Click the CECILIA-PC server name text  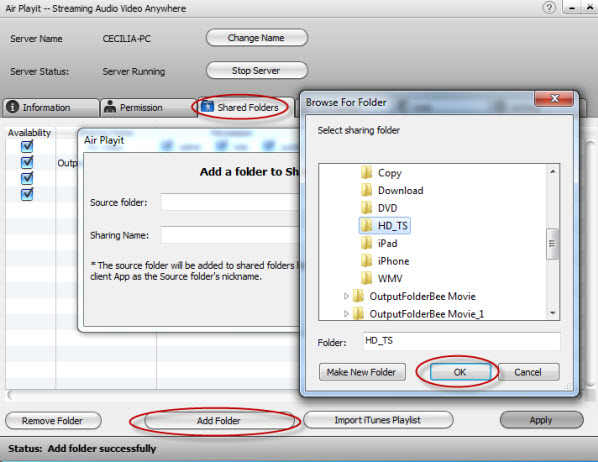126,39
